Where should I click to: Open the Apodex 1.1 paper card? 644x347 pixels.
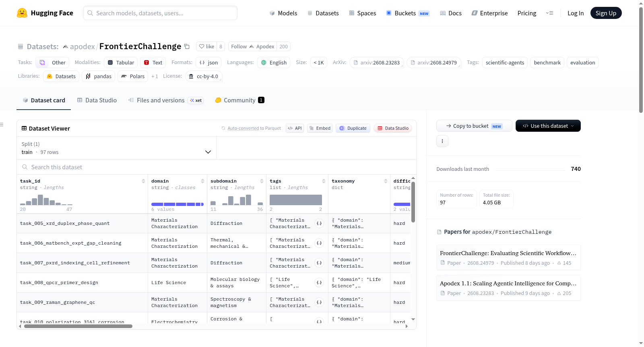click(x=508, y=288)
